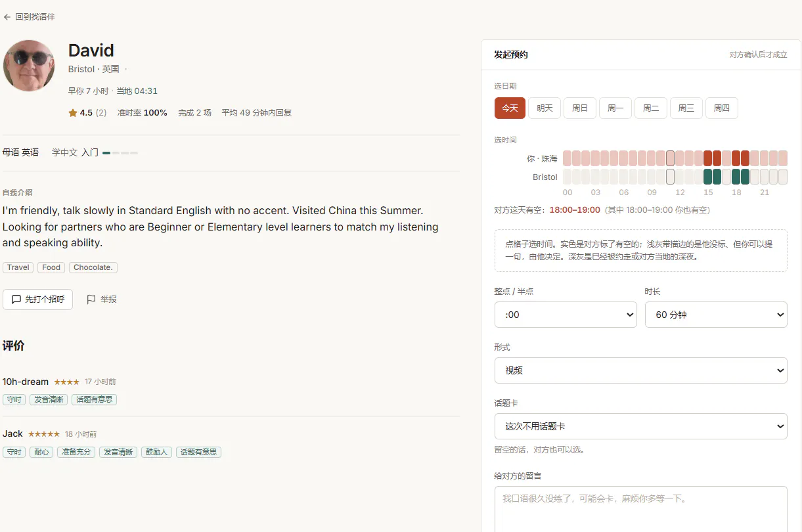Select 今天 as the date
802x532 pixels.
(x=510, y=108)
